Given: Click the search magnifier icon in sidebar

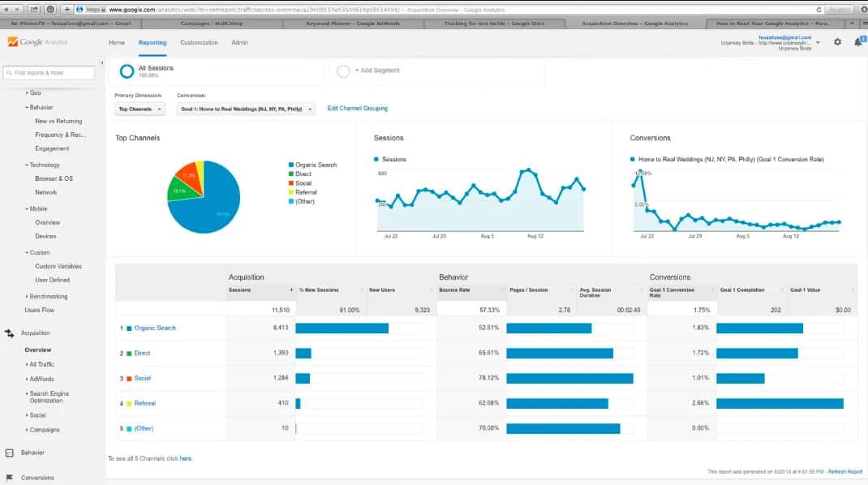Looking at the screenshot, I should point(10,72).
